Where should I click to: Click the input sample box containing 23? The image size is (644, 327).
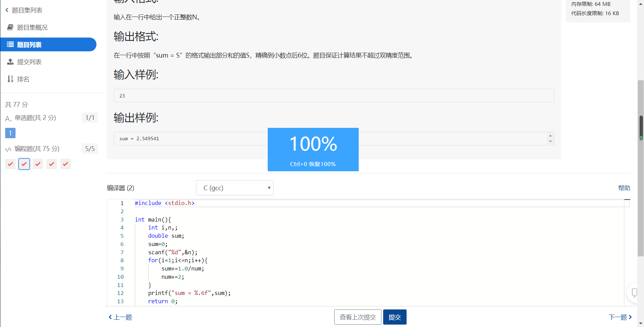coord(334,96)
